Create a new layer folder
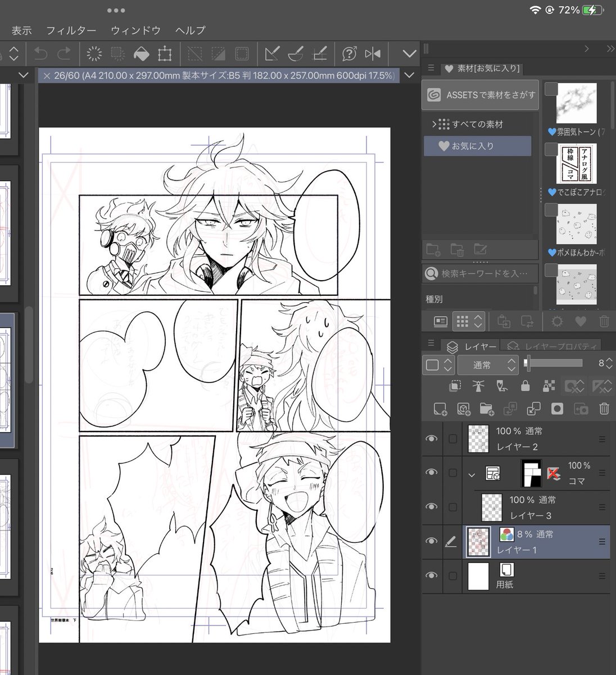This screenshot has height=675, width=616. point(487,409)
